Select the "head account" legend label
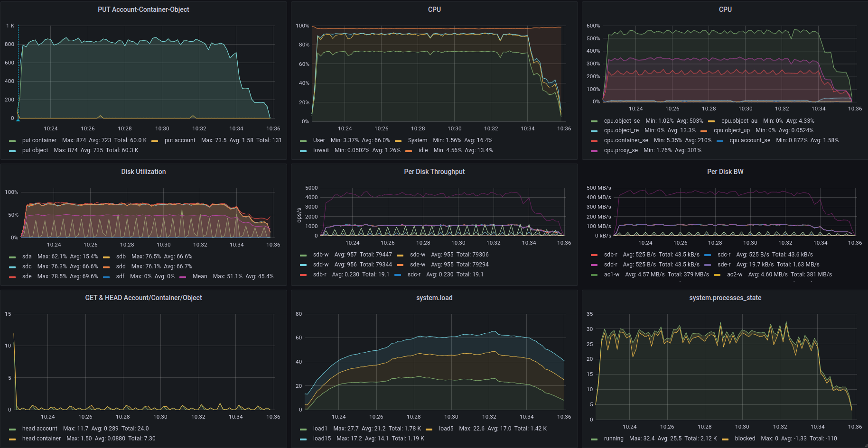Screen dimensions: 868x448 click(39, 429)
